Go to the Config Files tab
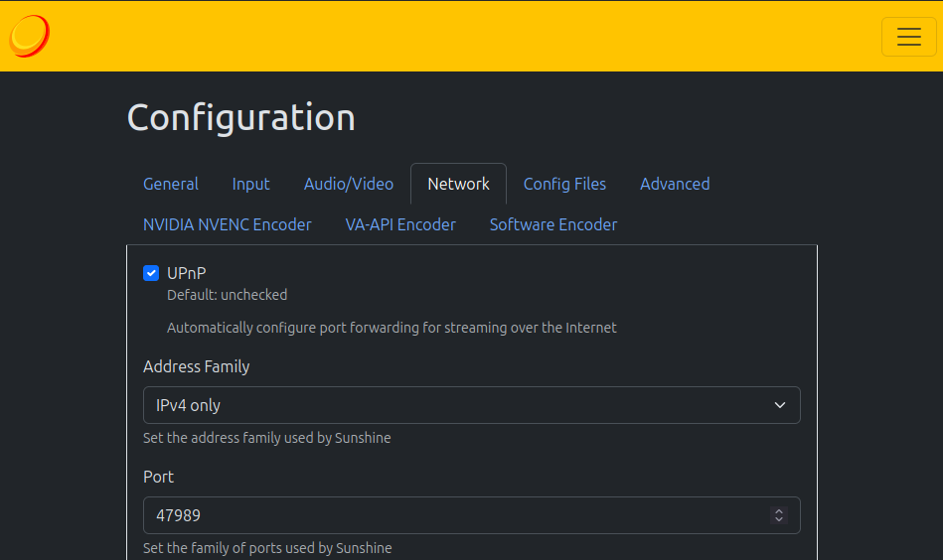Image resolution: width=943 pixels, height=560 pixels. point(564,184)
